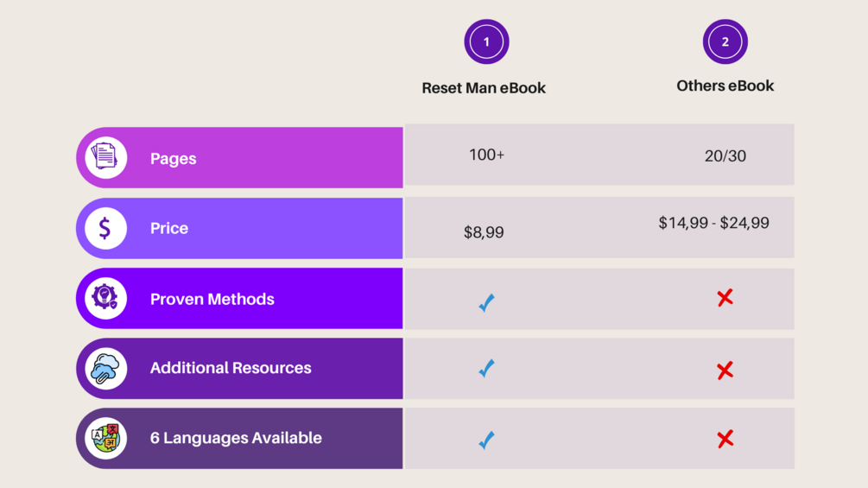Viewport: 868px width, 488px height.
Task: Click the blue checkmark for Additional Resources
Action: point(486,369)
